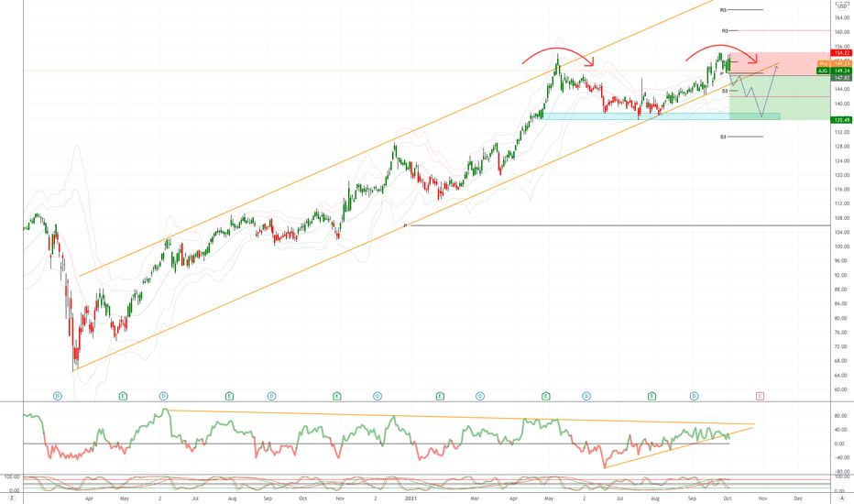
Task: Select the lowest S3 pivot label
Action: pyautogui.click(x=723, y=137)
